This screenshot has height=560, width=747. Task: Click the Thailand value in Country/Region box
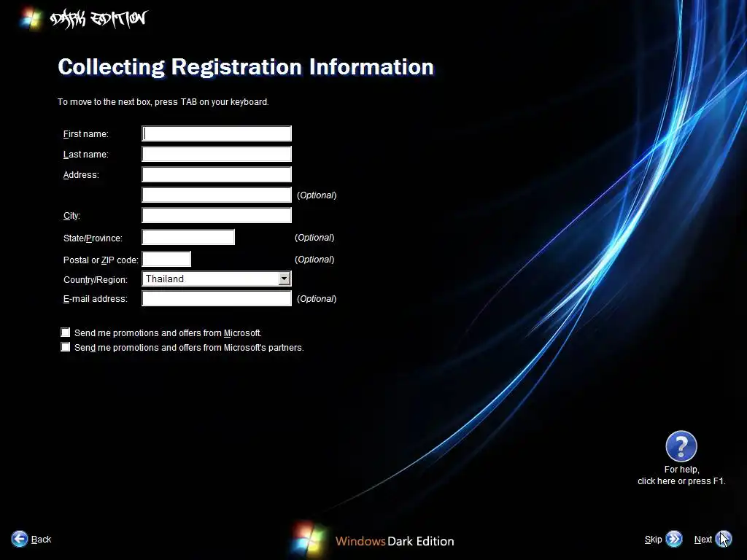pyautogui.click(x=164, y=279)
